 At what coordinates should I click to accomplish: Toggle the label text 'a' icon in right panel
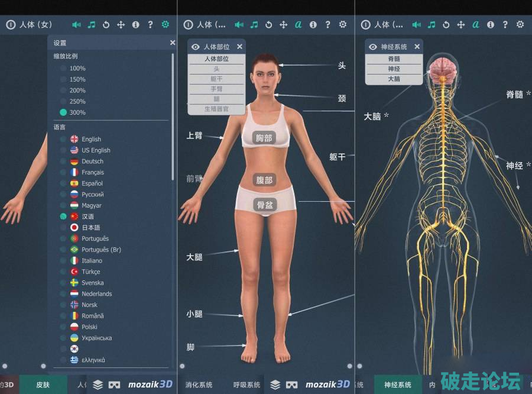[475, 25]
